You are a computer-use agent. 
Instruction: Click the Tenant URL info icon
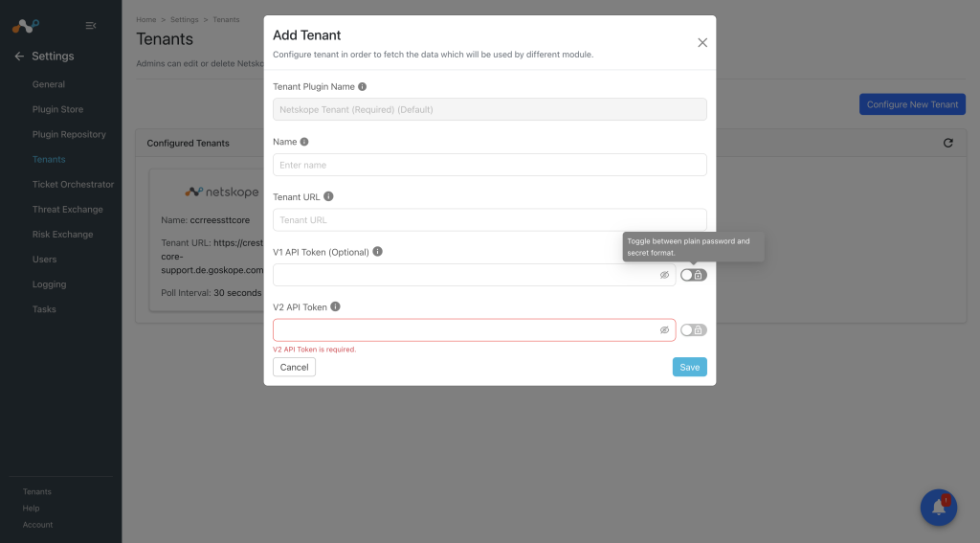click(x=328, y=196)
